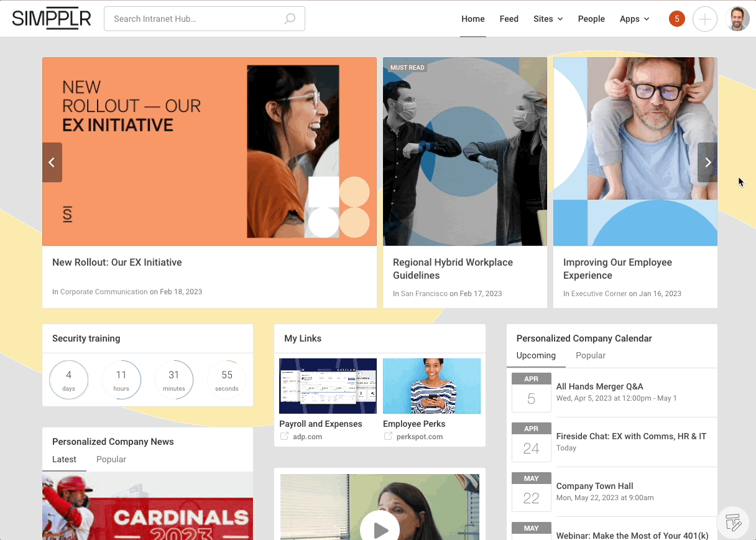This screenshot has height=540, width=756.
Task: Click the plus button to create new content
Action: coord(705,19)
